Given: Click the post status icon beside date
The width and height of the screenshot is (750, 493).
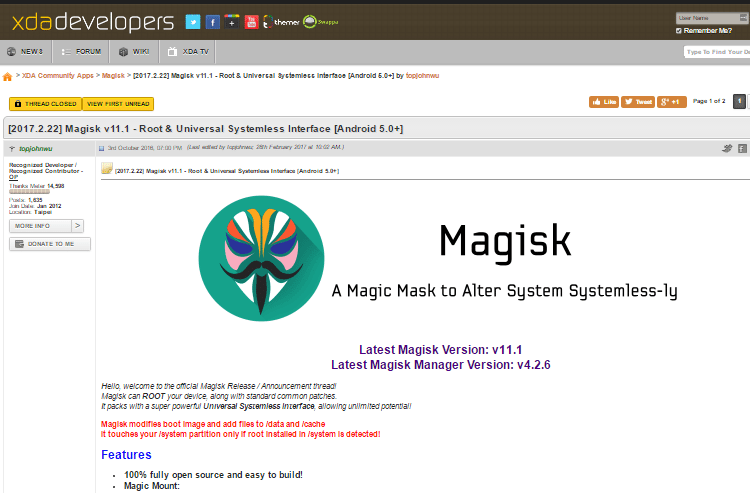Looking at the screenshot, I should 101,148.
